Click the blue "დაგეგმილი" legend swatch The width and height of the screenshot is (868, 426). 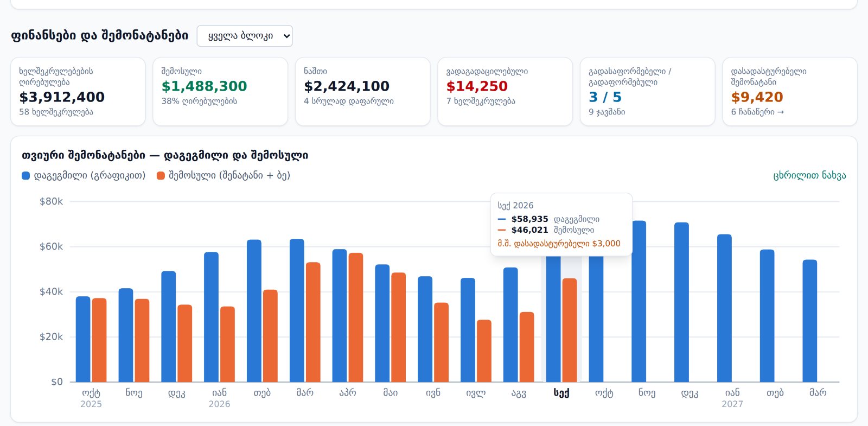coord(25,175)
